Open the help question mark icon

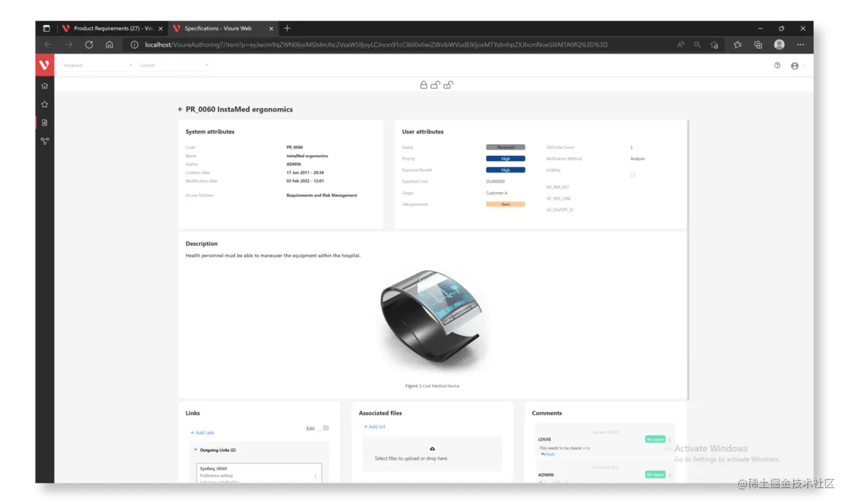click(777, 66)
